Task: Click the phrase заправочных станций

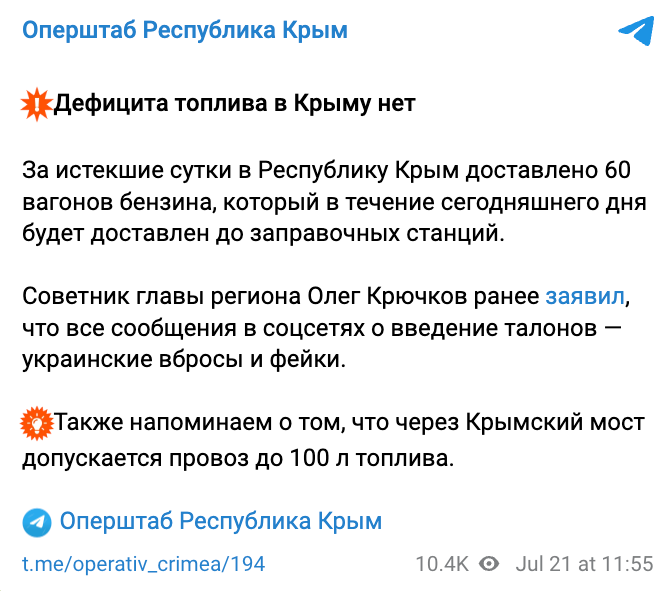Action: point(377,234)
